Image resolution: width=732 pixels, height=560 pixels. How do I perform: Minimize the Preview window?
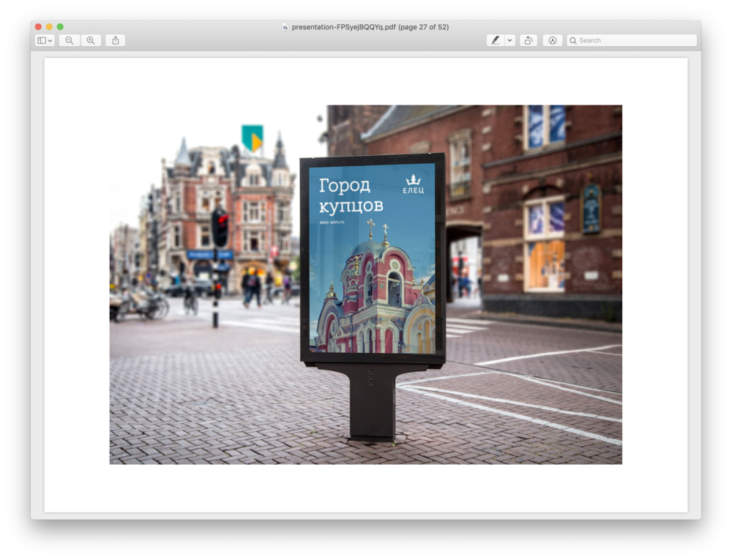click(x=48, y=25)
